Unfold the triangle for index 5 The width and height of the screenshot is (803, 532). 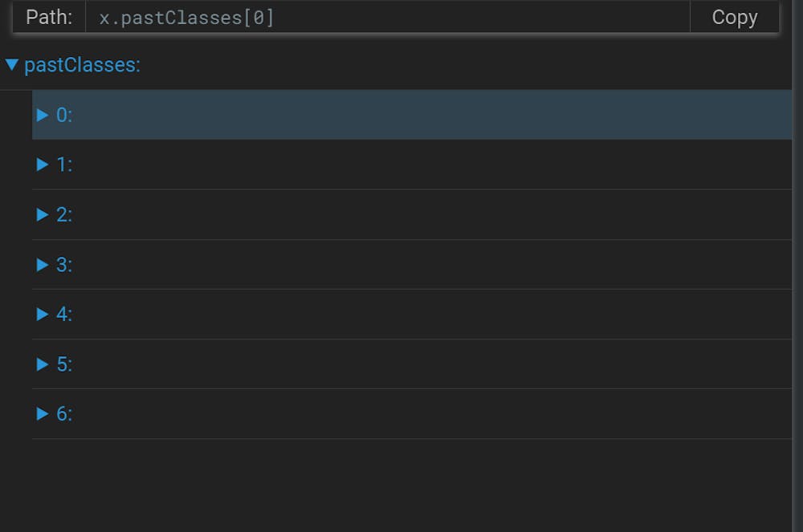point(43,363)
